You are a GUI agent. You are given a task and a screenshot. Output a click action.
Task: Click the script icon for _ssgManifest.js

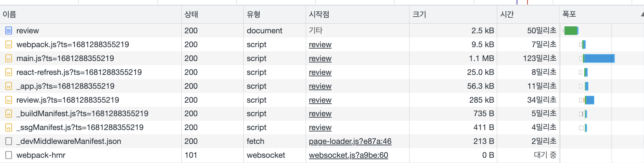pos(9,127)
